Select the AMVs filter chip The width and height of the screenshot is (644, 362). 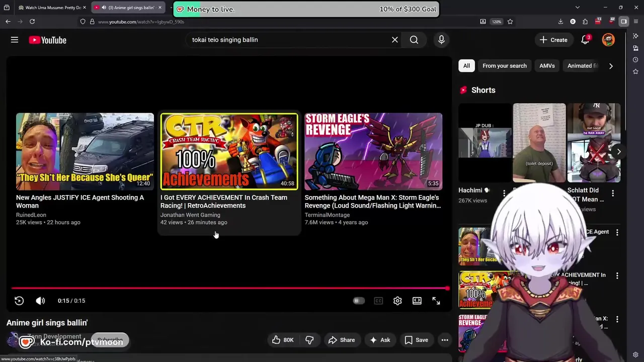point(547,66)
